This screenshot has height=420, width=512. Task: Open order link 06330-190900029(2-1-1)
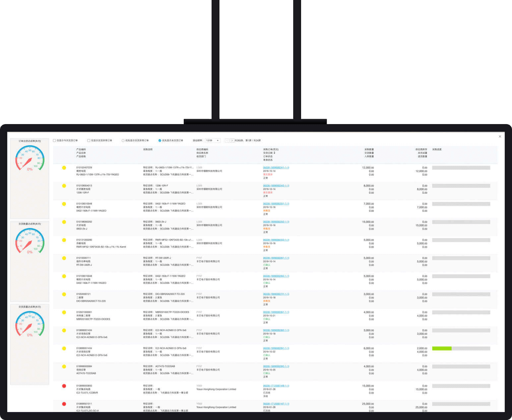click(276, 367)
